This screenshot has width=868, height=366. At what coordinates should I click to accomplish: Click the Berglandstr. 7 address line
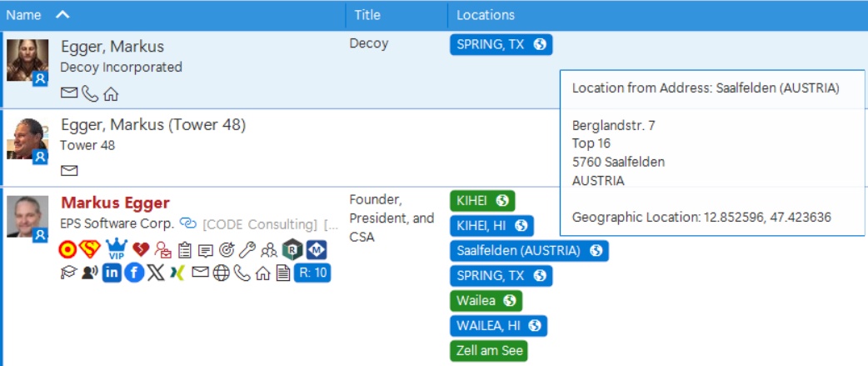click(x=613, y=126)
